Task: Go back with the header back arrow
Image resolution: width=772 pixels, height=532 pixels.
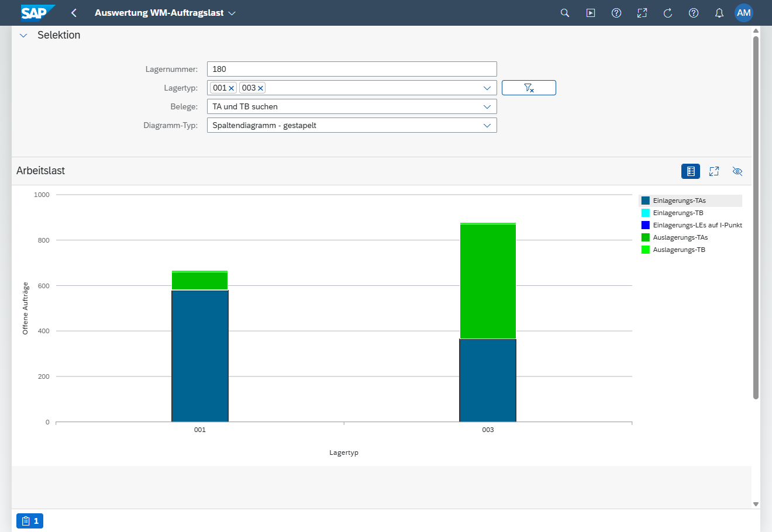Action: [x=74, y=13]
